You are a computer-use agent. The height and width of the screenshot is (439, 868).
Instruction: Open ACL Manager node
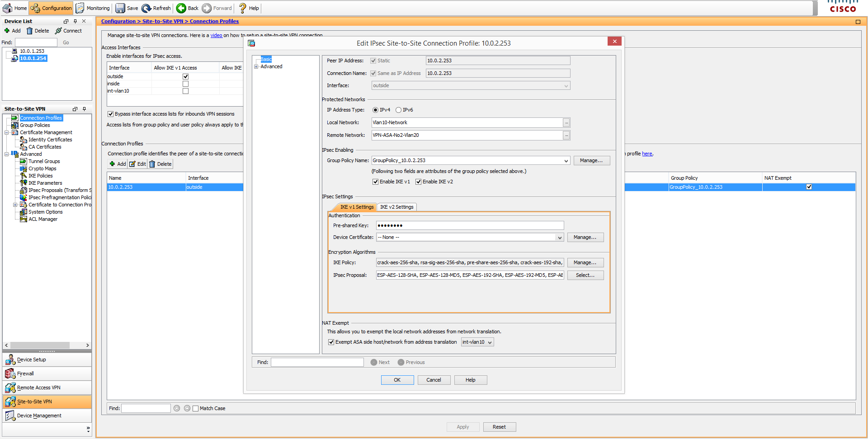coord(43,219)
